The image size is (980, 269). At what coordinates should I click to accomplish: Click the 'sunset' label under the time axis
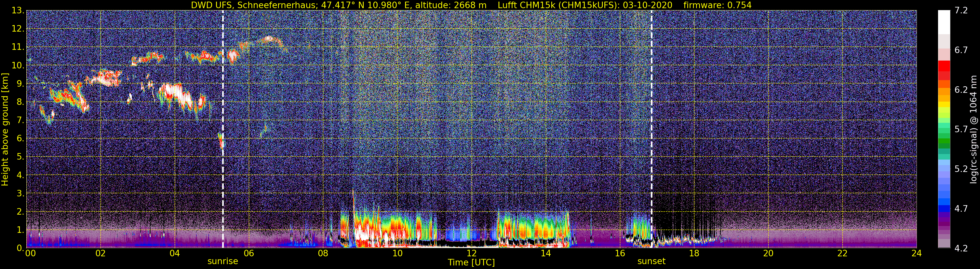[x=651, y=262]
